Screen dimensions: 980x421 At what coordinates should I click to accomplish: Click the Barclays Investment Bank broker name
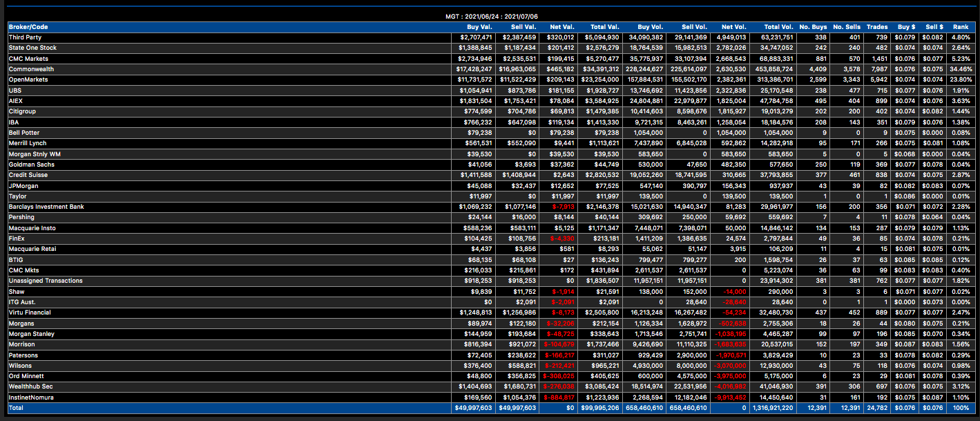coord(46,207)
